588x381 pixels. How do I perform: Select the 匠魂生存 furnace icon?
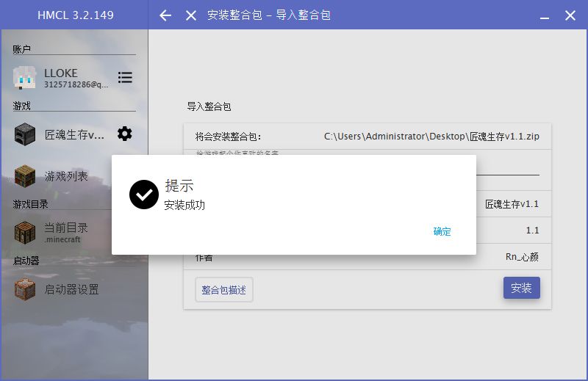(x=25, y=134)
